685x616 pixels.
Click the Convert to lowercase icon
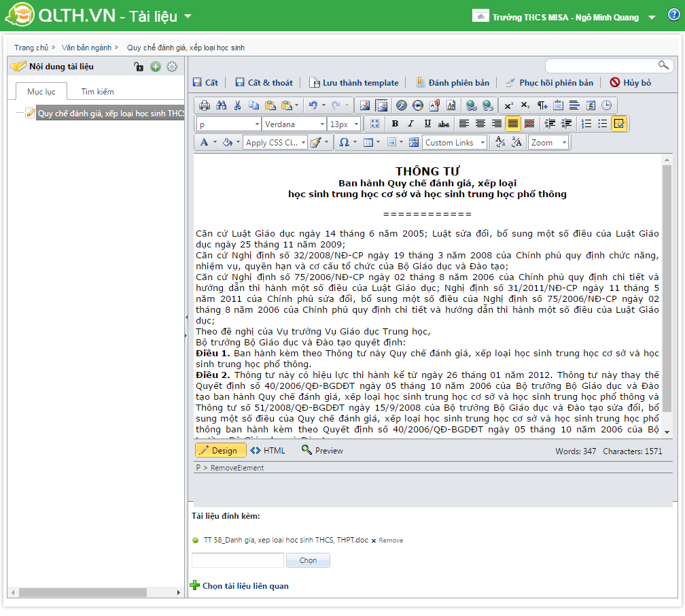tap(500, 142)
